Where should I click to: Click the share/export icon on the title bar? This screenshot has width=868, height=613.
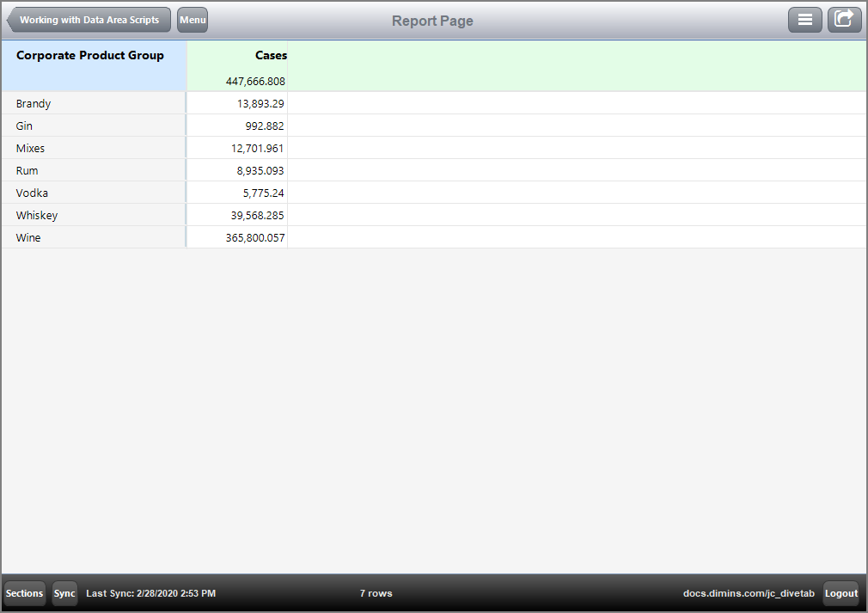[x=844, y=19]
